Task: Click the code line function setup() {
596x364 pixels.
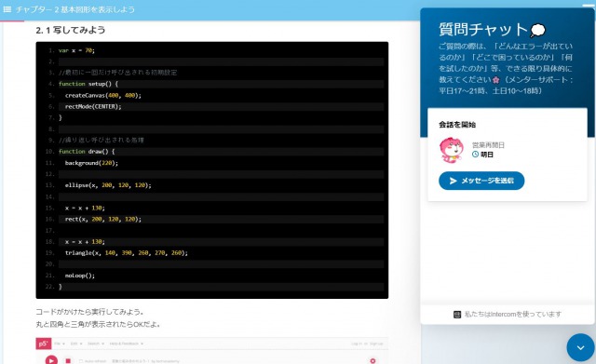Action: pos(88,84)
